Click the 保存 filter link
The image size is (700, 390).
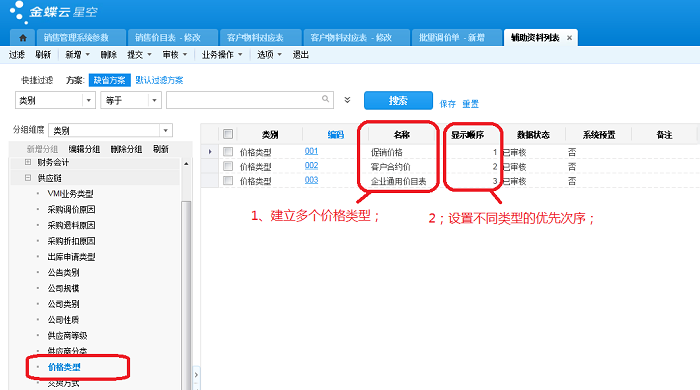click(x=447, y=104)
